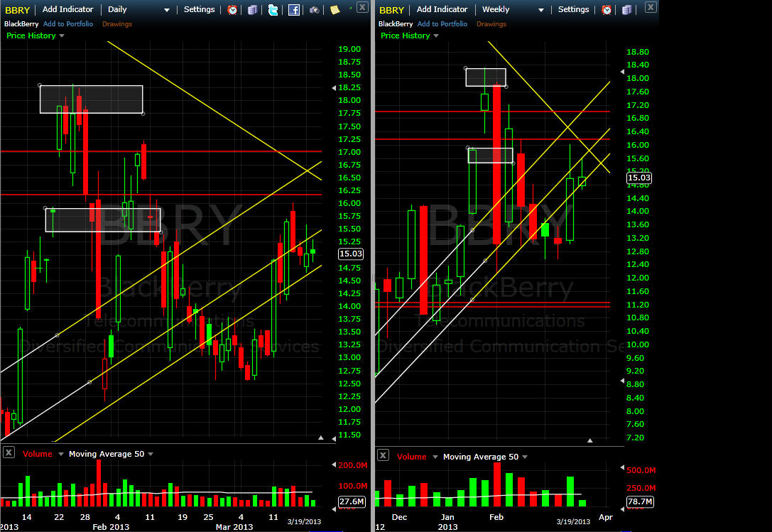Click the 27.6M volume value tag

click(x=352, y=501)
